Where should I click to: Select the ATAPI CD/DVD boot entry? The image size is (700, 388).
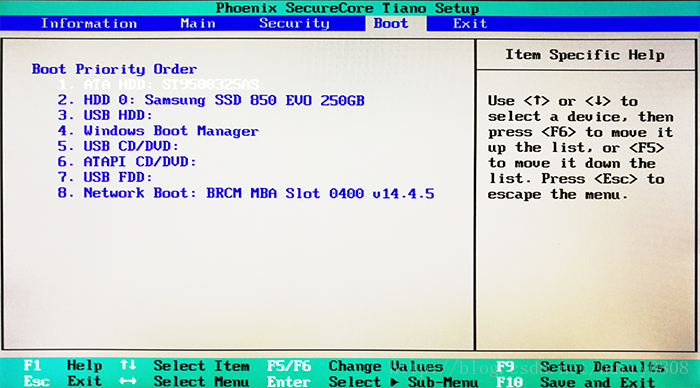(127, 162)
